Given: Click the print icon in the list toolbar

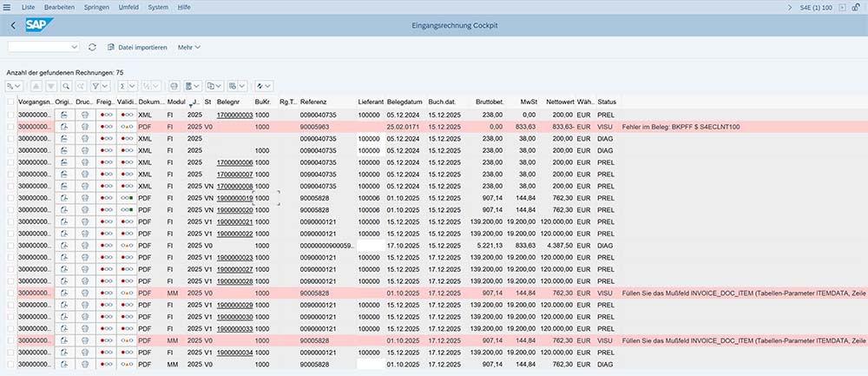Looking at the screenshot, I should point(174,86).
